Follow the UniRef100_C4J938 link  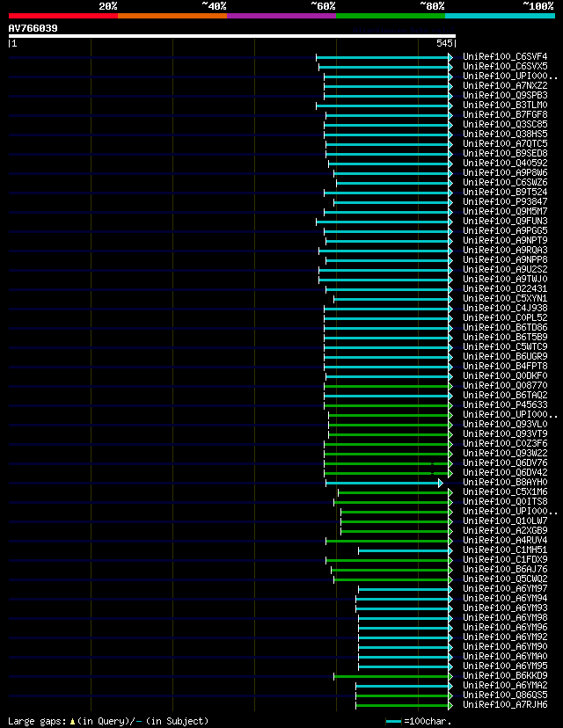click(505, 309)
